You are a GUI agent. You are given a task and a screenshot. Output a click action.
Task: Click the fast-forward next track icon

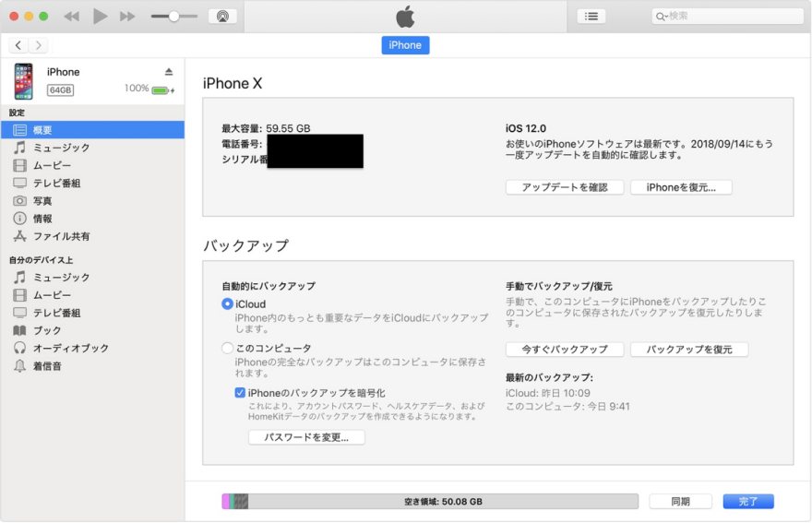click(127, 17)
